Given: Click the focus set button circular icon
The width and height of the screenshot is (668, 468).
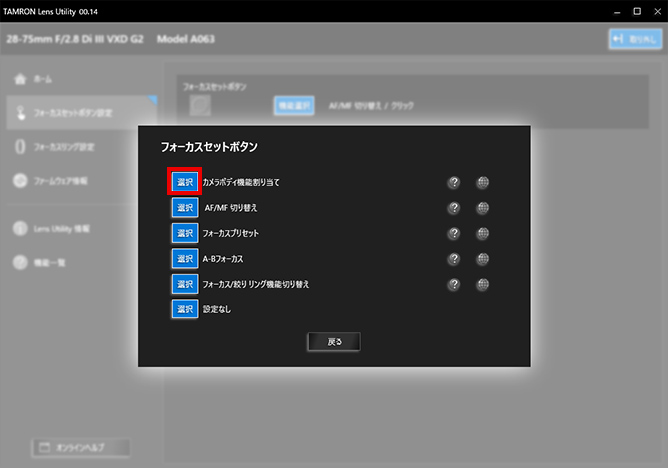Looking at the screenshot, I should [x=200, y=105].
